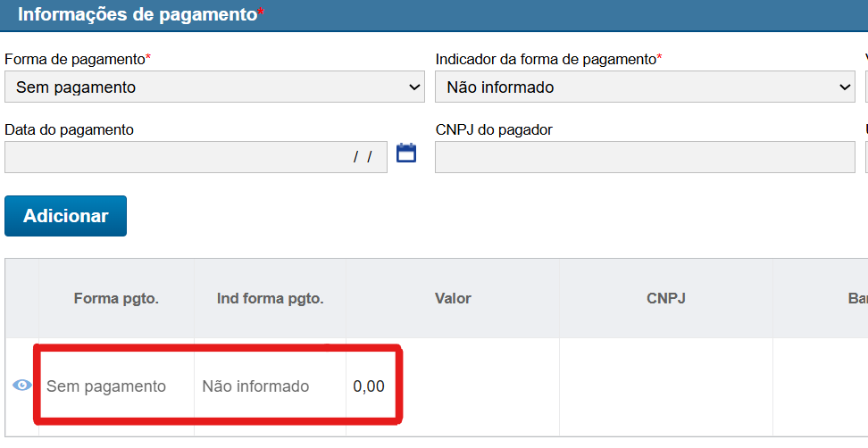The width and height of the screenshot is (868, 448).
Task: Open the date picker calendar icon
Action: click(x=406, y=153)
